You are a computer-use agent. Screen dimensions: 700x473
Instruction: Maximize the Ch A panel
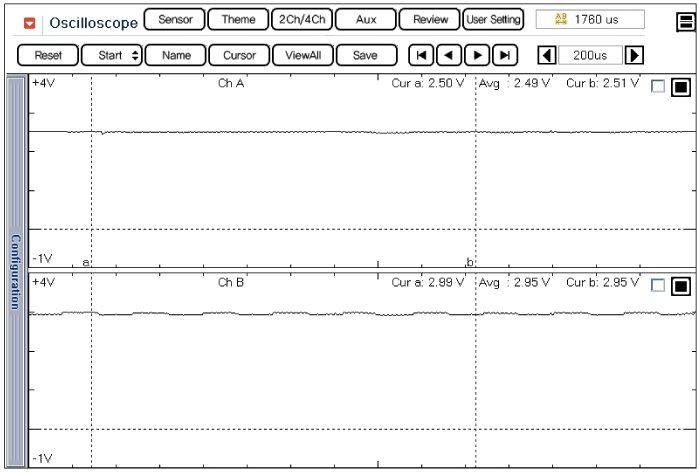(681, 87)
